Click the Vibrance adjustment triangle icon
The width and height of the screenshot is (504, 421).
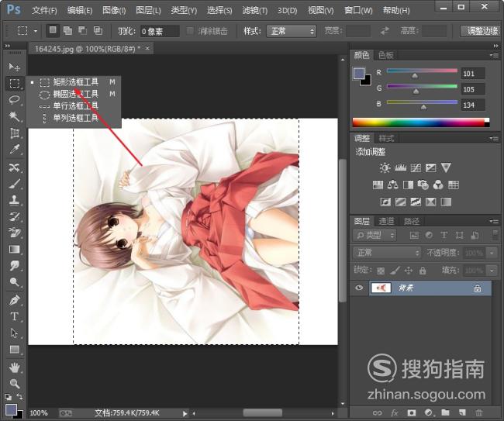446,167
